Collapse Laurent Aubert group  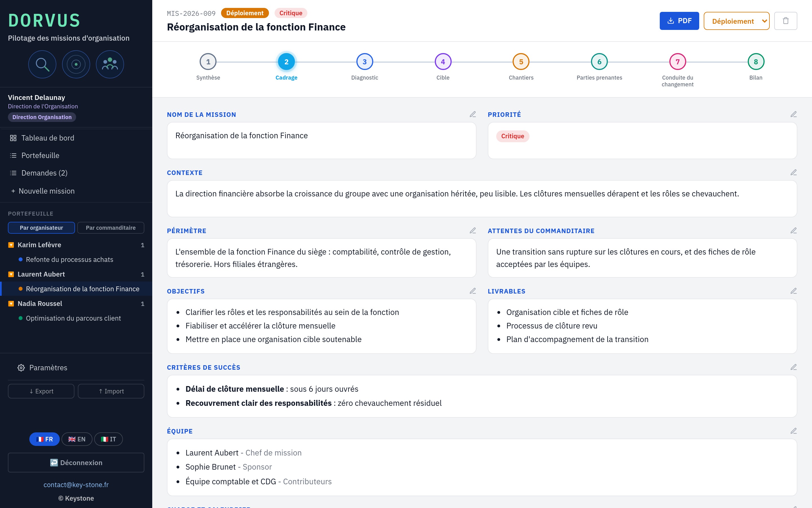11,274
